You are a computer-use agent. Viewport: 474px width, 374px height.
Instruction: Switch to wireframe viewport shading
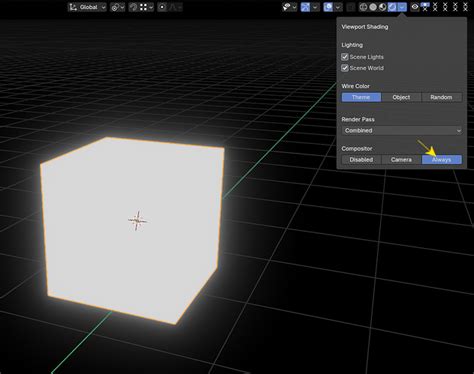(363, 7)
